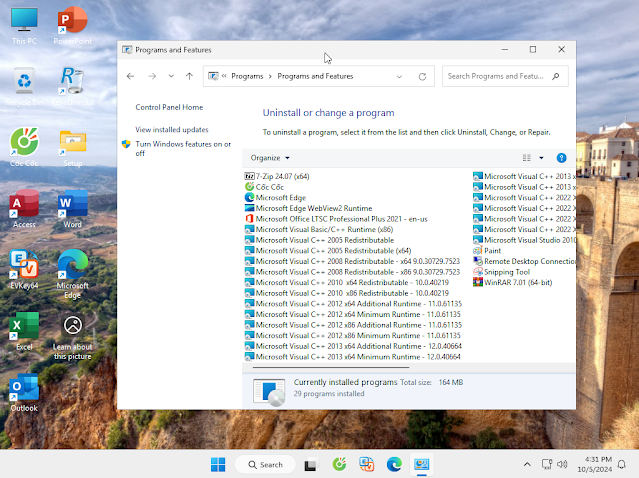
Task: Select Microsoft Visual Studio 2010 entry
Action: pos(524,240)
